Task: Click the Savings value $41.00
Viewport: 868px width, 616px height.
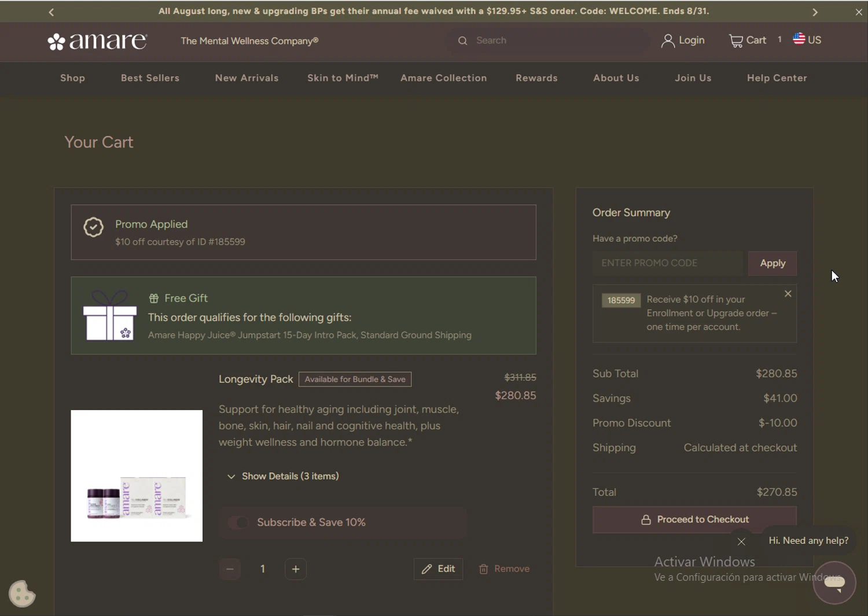Action: 780,399
